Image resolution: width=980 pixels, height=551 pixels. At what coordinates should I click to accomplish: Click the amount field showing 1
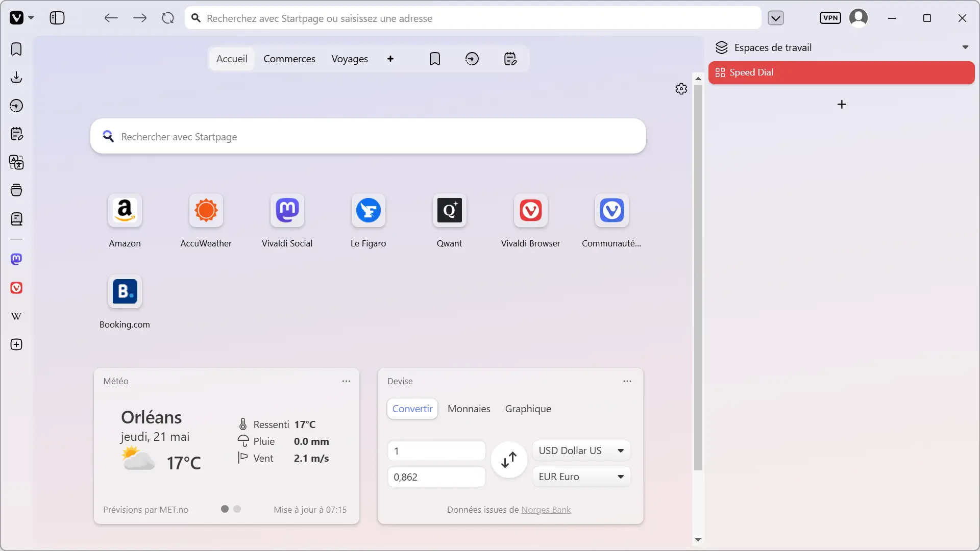[x=436, y=451]
